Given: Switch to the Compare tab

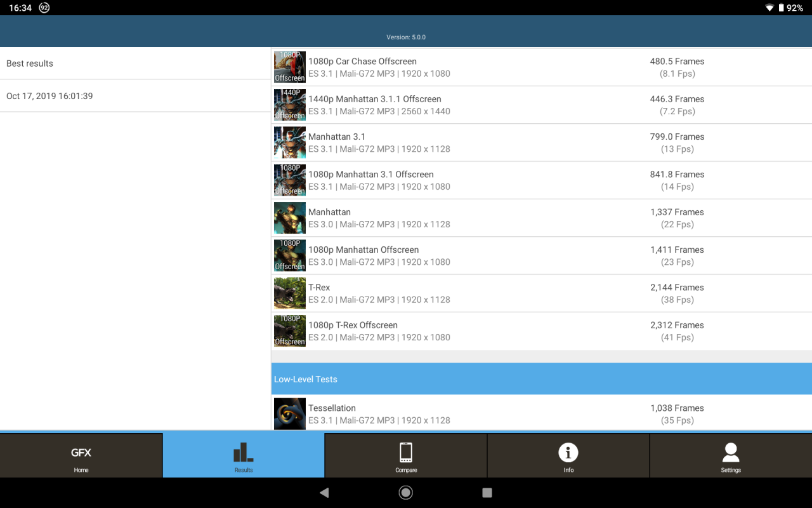Looking at the screenshot, I should 406,455.
